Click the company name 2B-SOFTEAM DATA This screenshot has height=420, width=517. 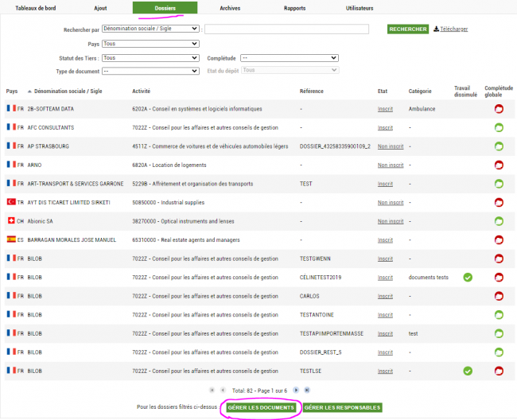(x=50, y=109)
